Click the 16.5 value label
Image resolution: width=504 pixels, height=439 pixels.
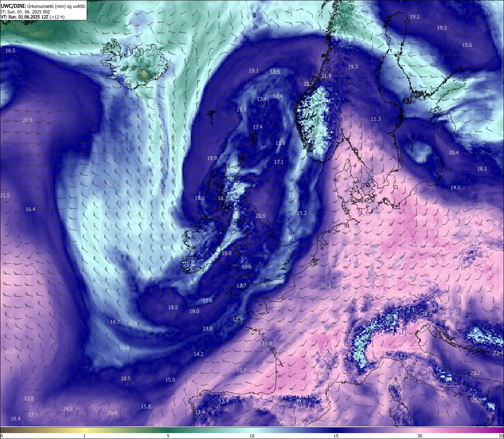point(10,51)
